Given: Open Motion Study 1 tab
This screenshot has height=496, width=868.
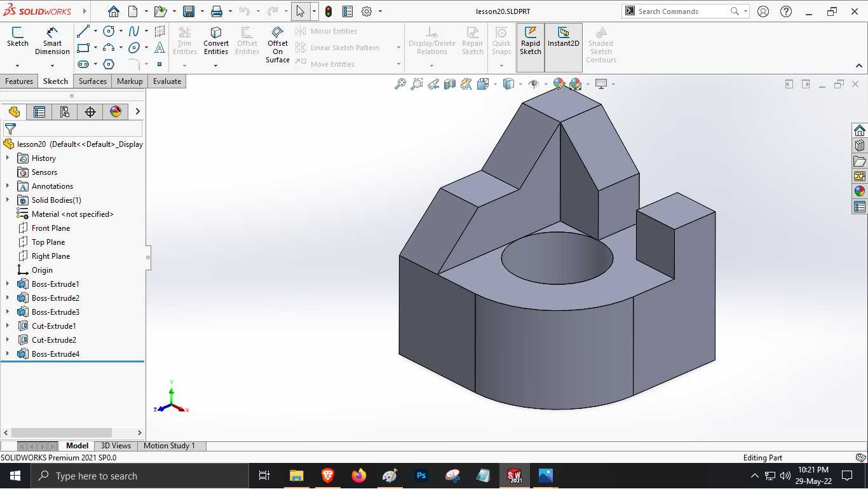Looking at the screenshot, I should pos(169,446).
